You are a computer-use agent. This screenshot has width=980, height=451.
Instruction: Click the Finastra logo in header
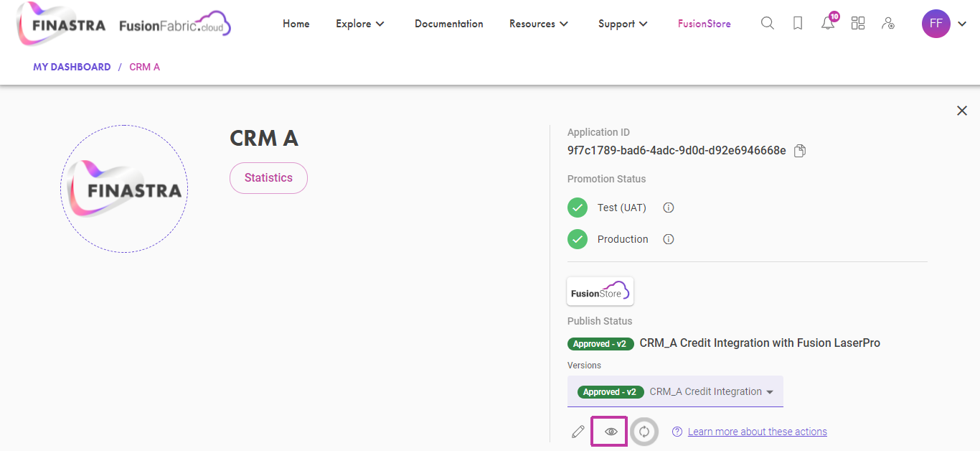tap(61, 24)
